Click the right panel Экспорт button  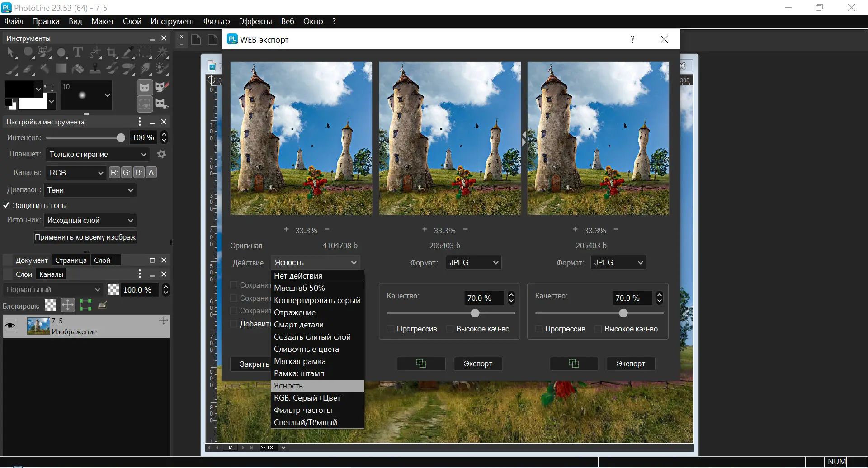click(630, 364)
